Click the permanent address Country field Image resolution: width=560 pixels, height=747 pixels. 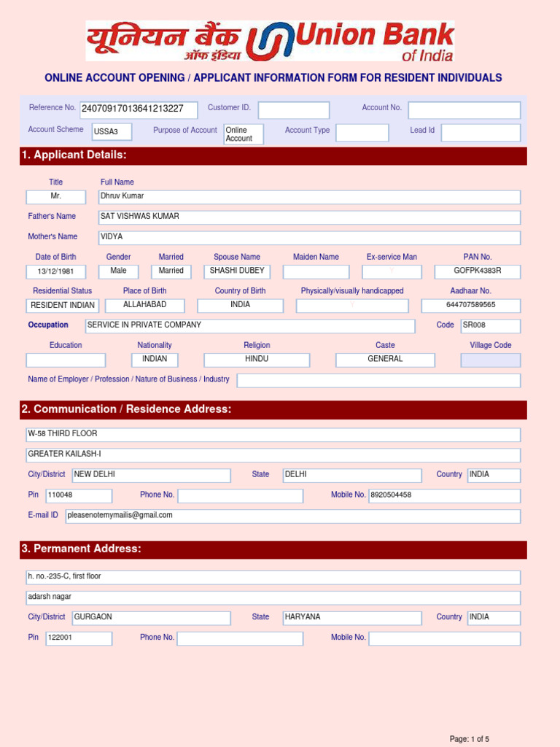point(494,618)
